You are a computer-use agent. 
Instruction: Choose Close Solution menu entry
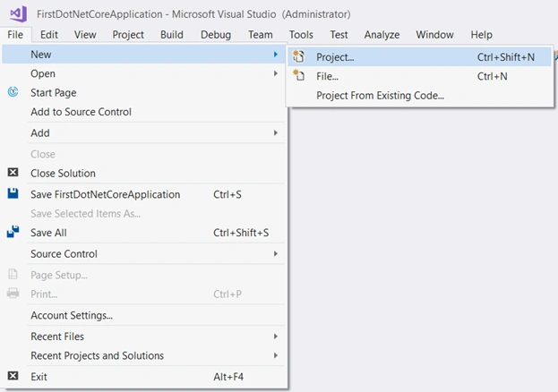pos(143,173)
